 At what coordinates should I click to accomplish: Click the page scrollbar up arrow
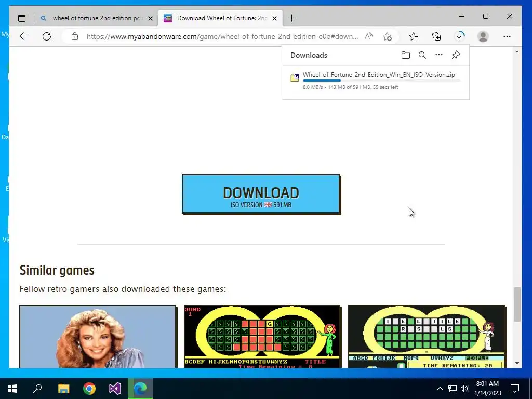coord(517,51)
